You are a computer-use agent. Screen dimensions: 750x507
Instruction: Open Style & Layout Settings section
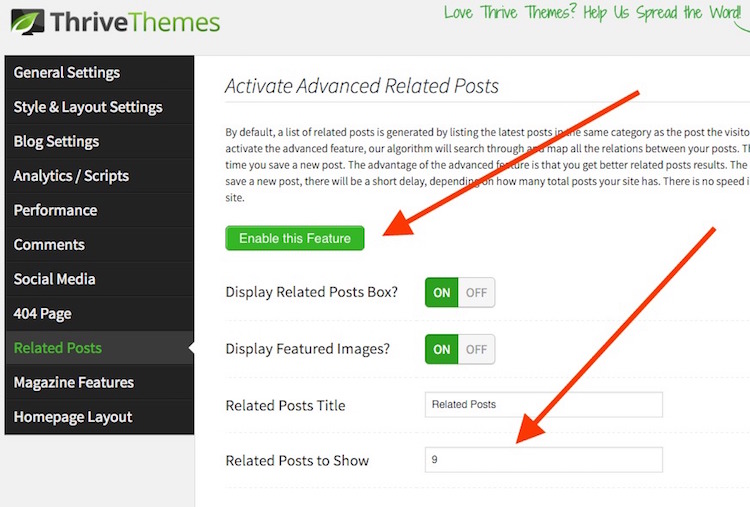point(88,107)
